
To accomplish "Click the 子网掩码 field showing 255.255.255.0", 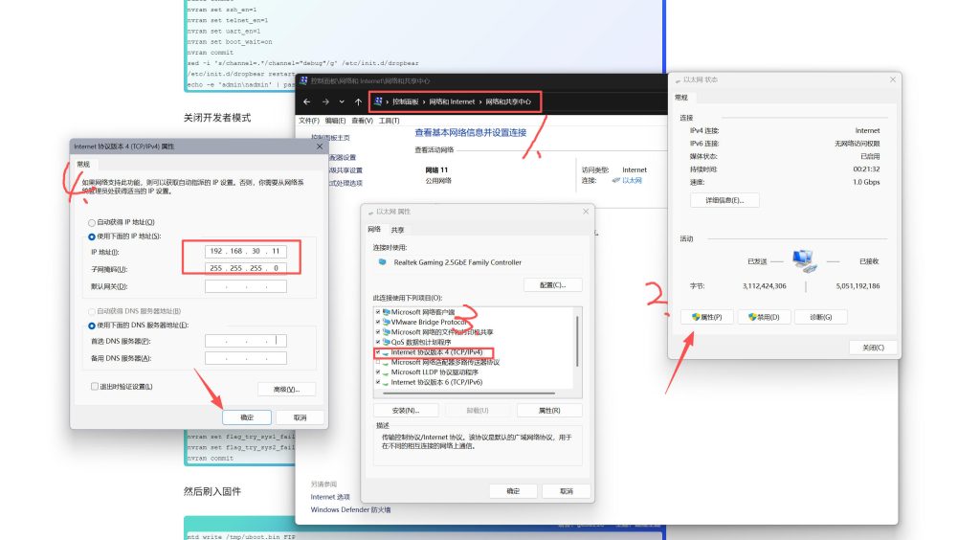I will point(246,268).
